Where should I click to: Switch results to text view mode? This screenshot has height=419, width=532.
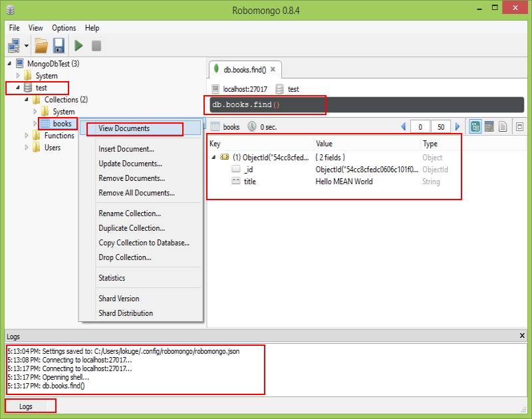coord(503,127)
